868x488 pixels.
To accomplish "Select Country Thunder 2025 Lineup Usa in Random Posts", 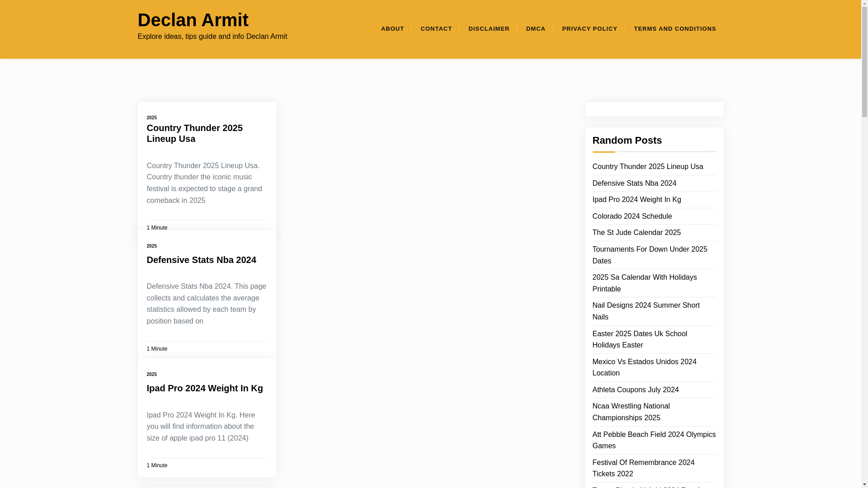I will [647, 166].
